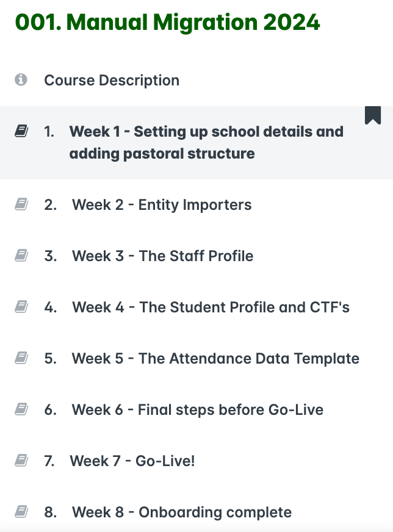The height and width of the screenshot is (532, 393).
Task: Open Week 1 - Setting up school details
Action: coord(206,142)
